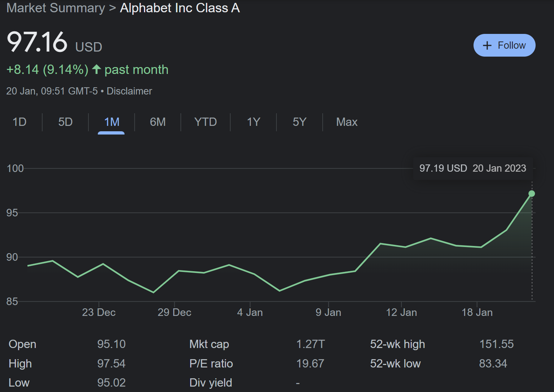Switch to the YTD range tab

click(x=205, y=122)
